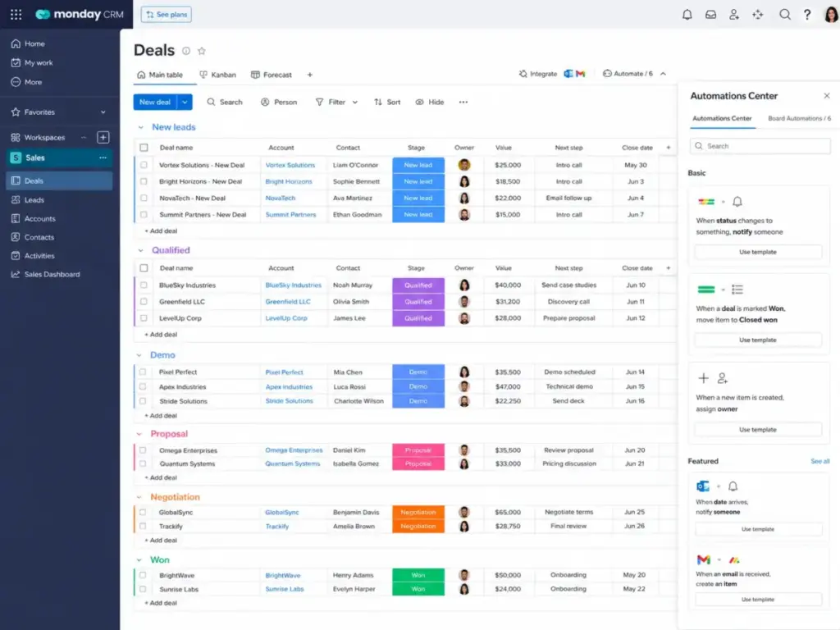Open Contacts board in sidebar
Screen dimensions: 840x630
[x=39, y=237]
